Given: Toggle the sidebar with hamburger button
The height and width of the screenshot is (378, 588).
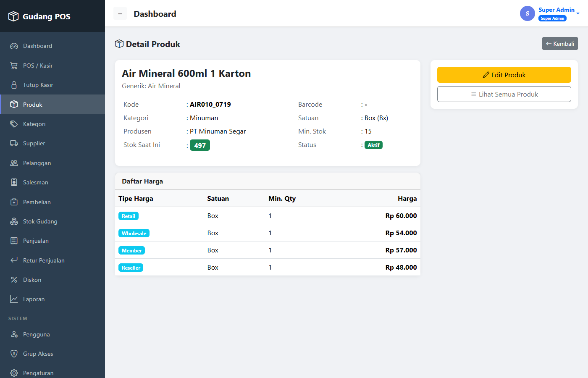Looking at the screenshot, I should click(x=120, y=13).
